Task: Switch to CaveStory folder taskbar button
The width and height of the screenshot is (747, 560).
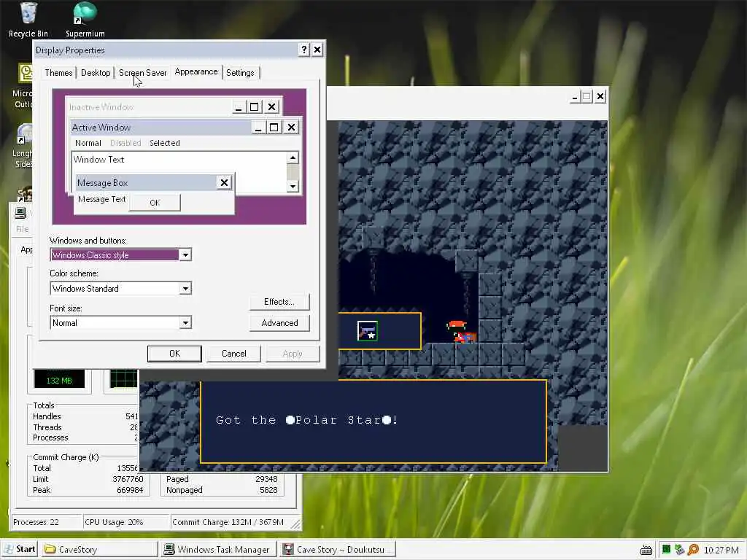Action: click(99, 549)
